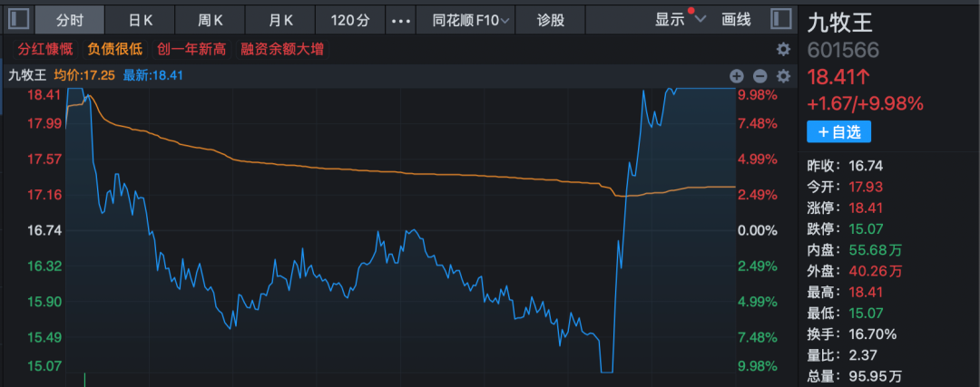Click the 分红慷慨 tag
Viewport: 980px width, 387px height.
[x=45, y=49]
